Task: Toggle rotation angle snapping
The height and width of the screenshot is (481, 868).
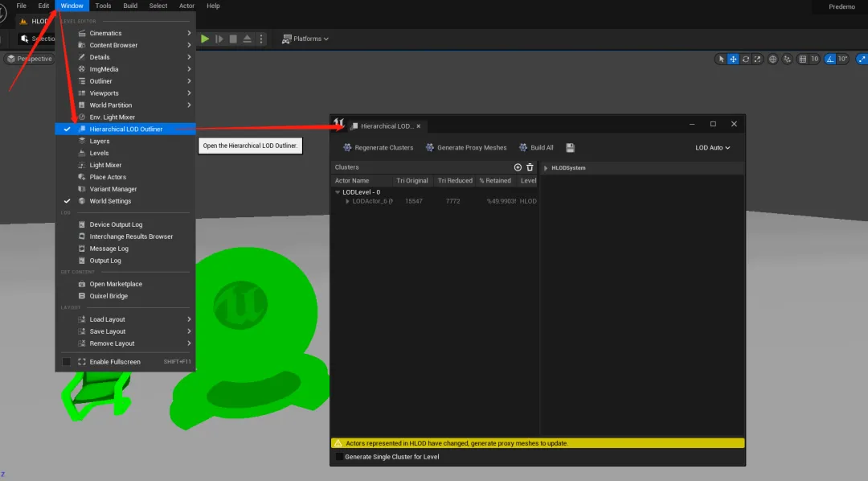Action: [x=831, y=59]
